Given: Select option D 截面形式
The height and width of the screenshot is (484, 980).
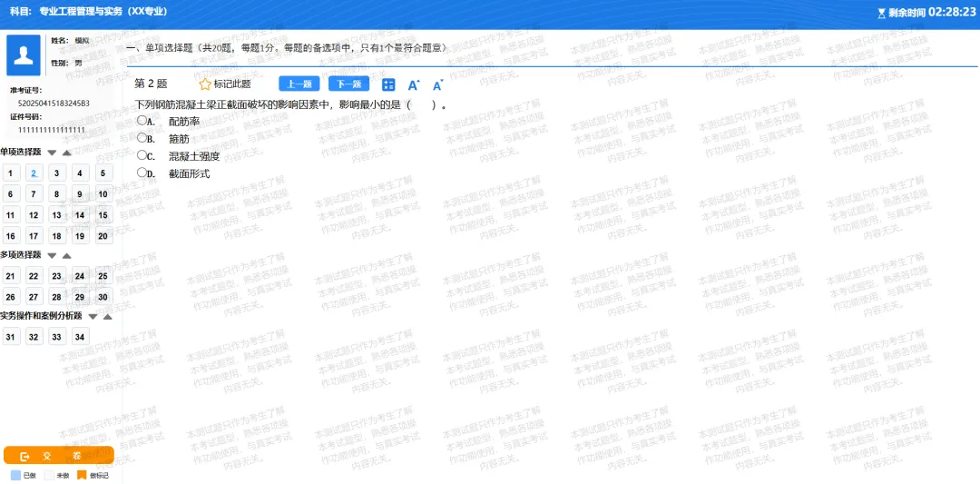Looking at the screenshot, I should click(142, 173).
